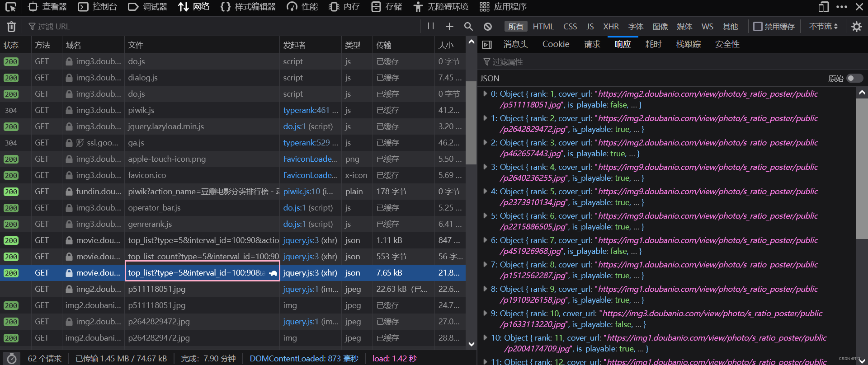
Task: Open the Performance (性能) tab
Action: coord(302,7)
